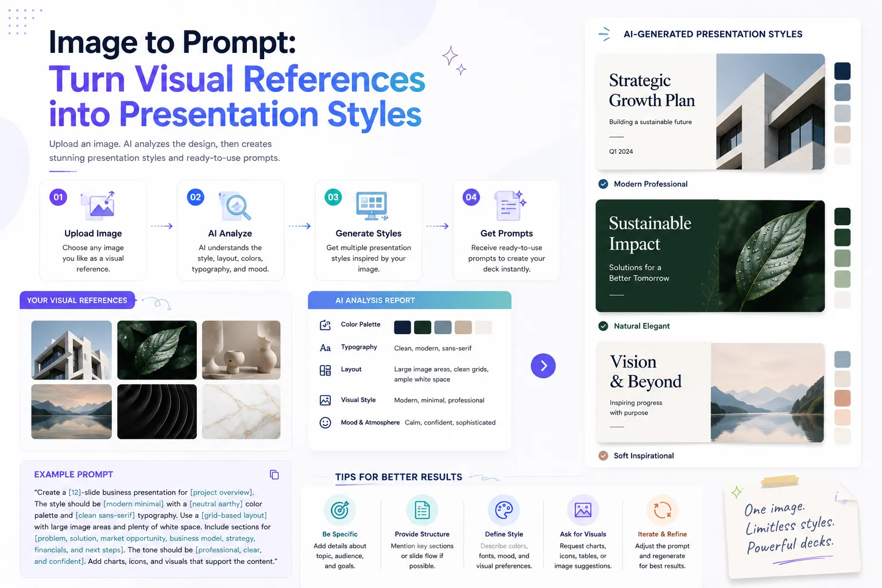
Task: Open the Sustainable Impact slide
Action: (710, 256)
